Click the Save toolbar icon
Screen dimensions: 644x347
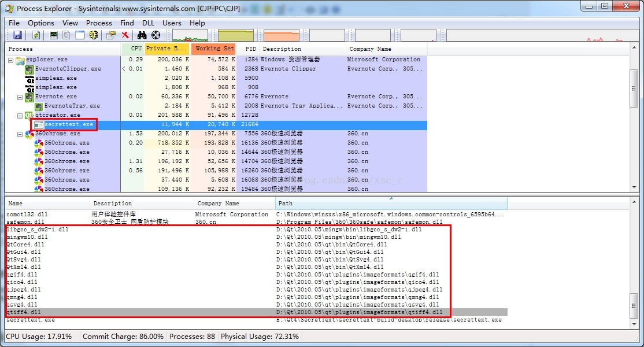(x=17, y=35)
